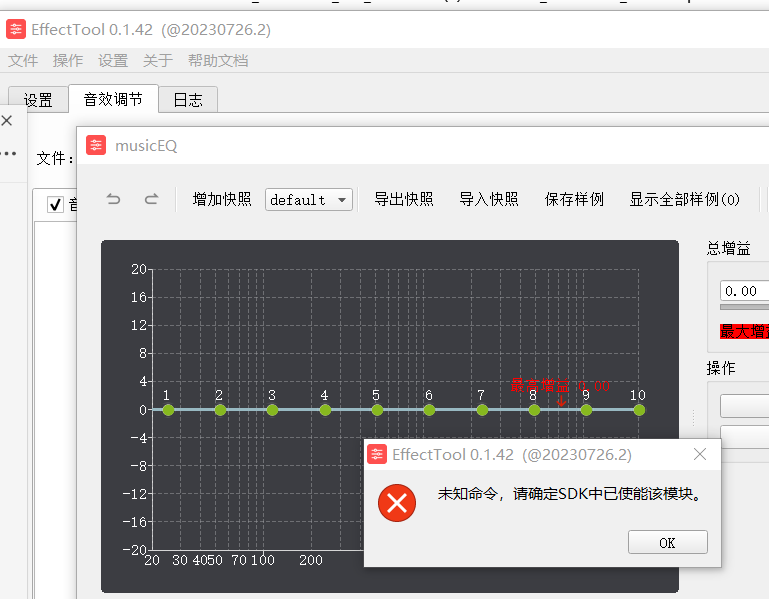Open the 文件 menu
The image size is (769, 599).
tap(23, 60)
